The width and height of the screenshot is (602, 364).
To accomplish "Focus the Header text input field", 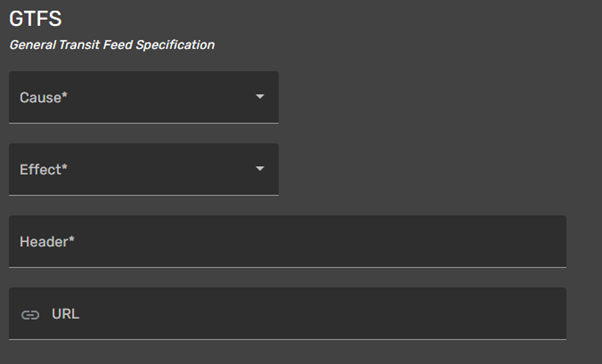I will click(x=288, y=242).
